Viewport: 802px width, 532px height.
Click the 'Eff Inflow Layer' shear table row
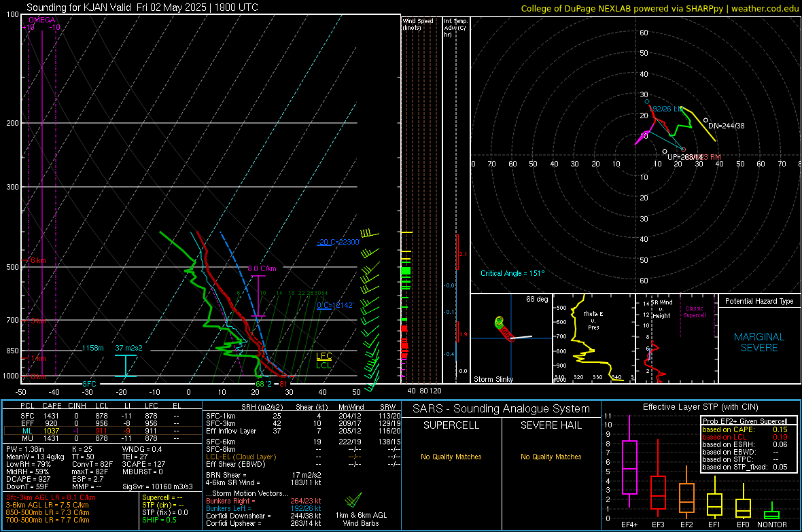tap(303, 431)
